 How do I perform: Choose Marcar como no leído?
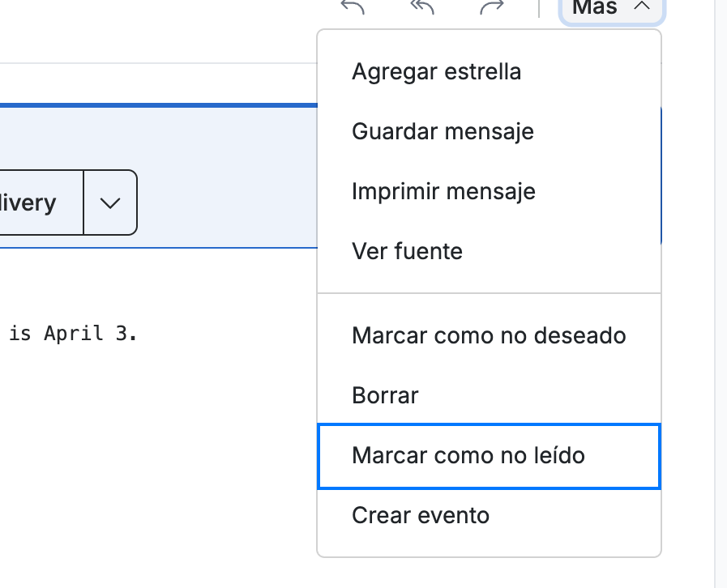[x=490, y=456]
